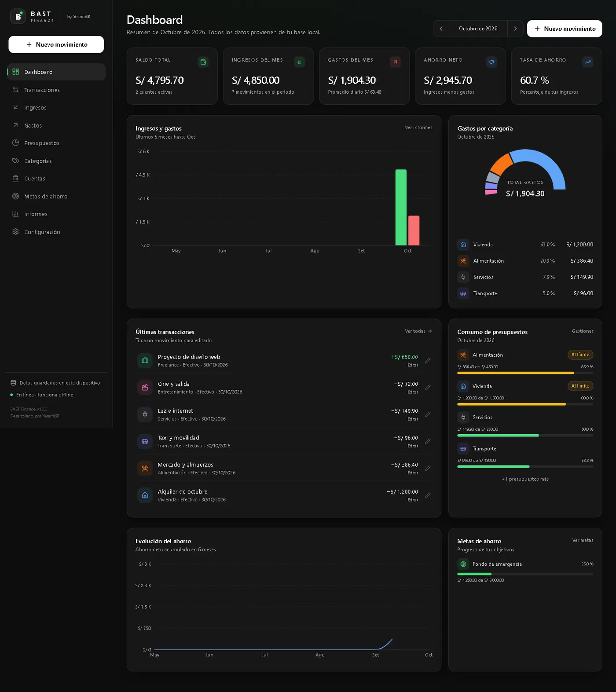
Task: Click the BAST Finance logo icon
Action: 18,17
